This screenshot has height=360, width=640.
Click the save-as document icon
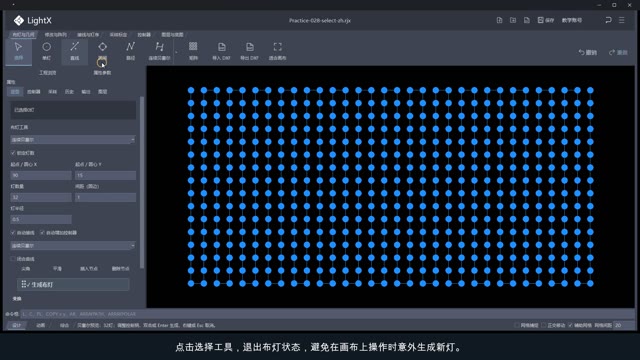coord(527,20)
